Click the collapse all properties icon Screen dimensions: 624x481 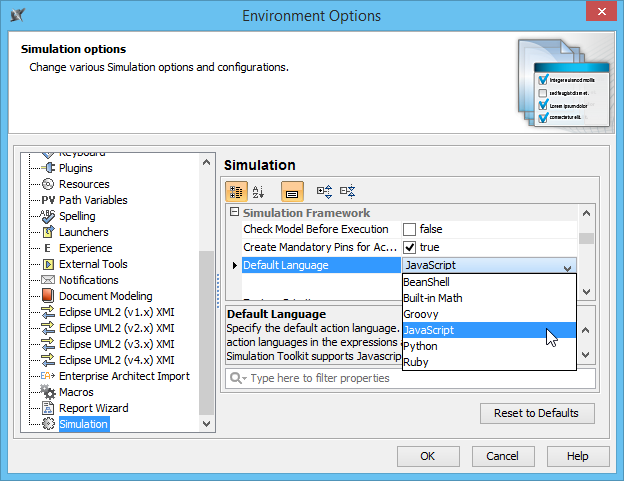point(347,191)
